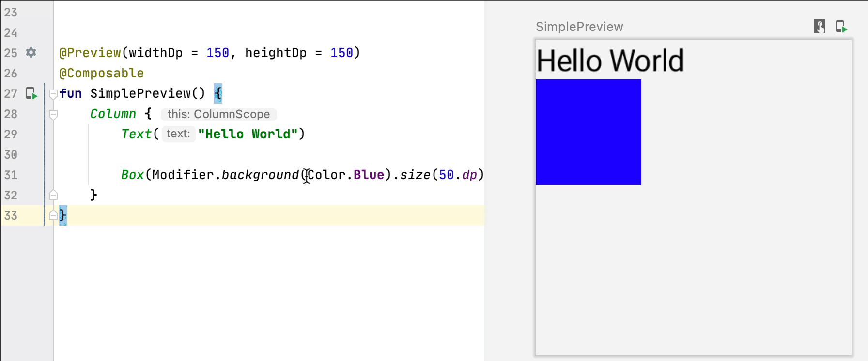The height and width of the screenshot is (361, 868).
Task: Click the Box composable call
Action: pos(132,175)
